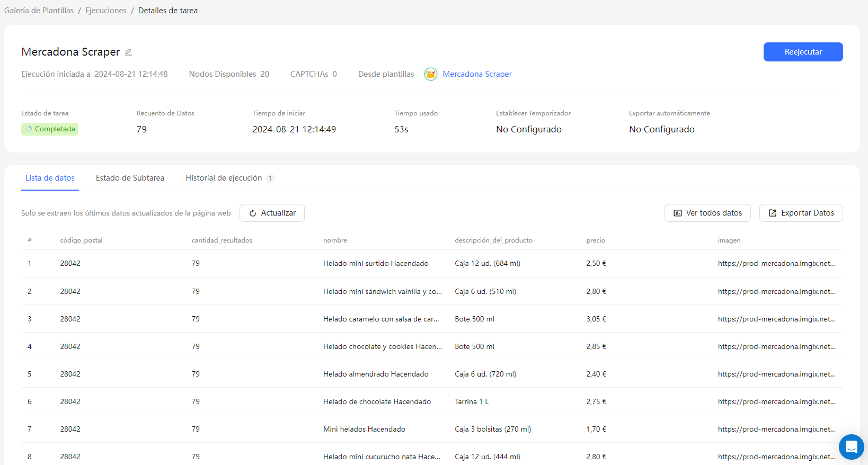This screenshot has height=465, width=868.
Task: Click the nombre column header
Action: pyautogui.click(x=335, y=240)
